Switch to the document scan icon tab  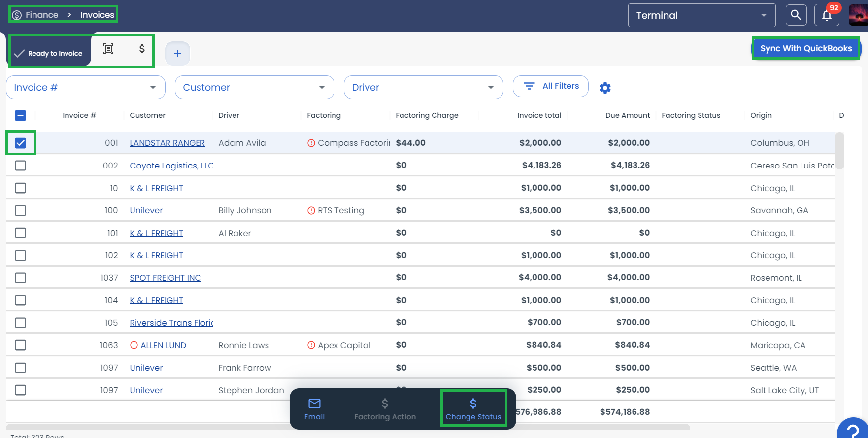point(108,49)
